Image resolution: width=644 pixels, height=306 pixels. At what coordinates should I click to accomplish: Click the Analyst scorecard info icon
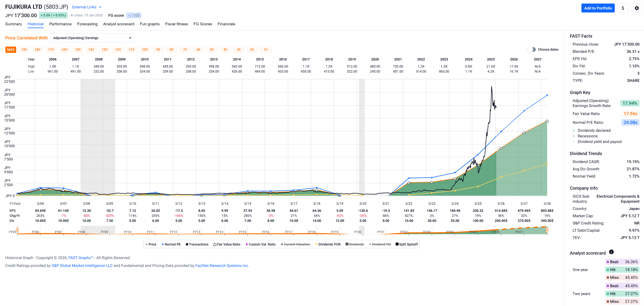point(611,252)
